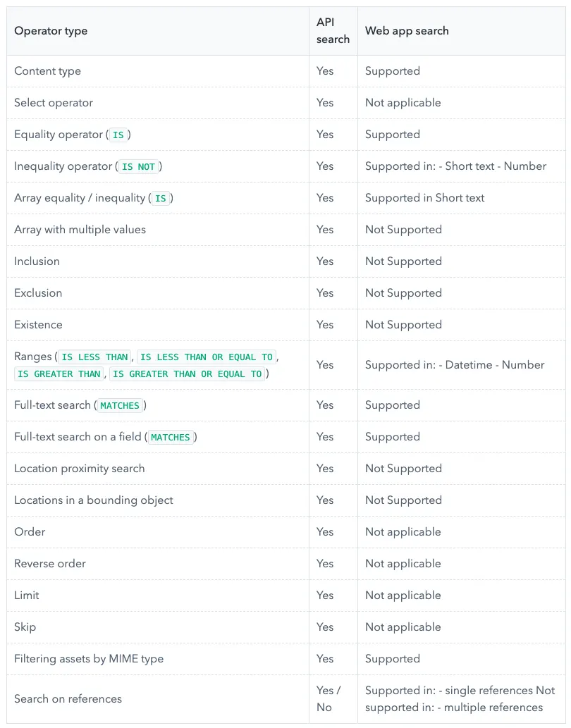Viewport: 571px width, 728px height.
Task: Click the "IS GREATER THAN OR EQUAL TO" badge
Action: [187, 374]
